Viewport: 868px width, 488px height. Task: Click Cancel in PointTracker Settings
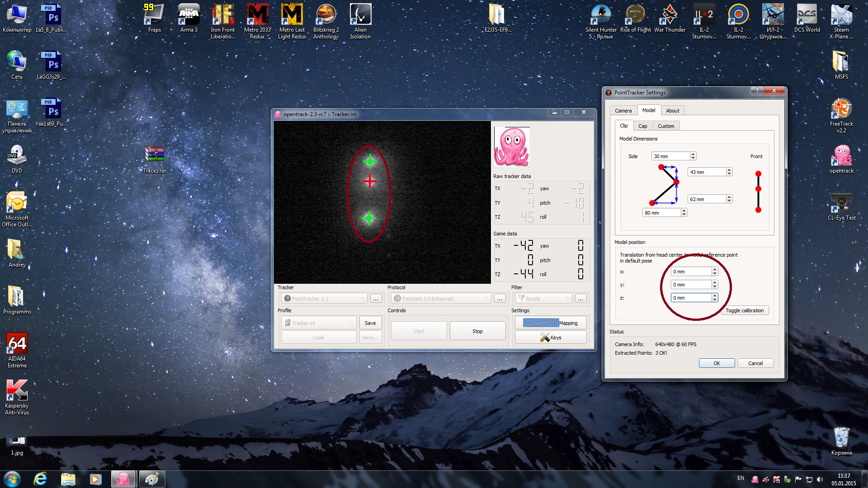coord(755,363)
